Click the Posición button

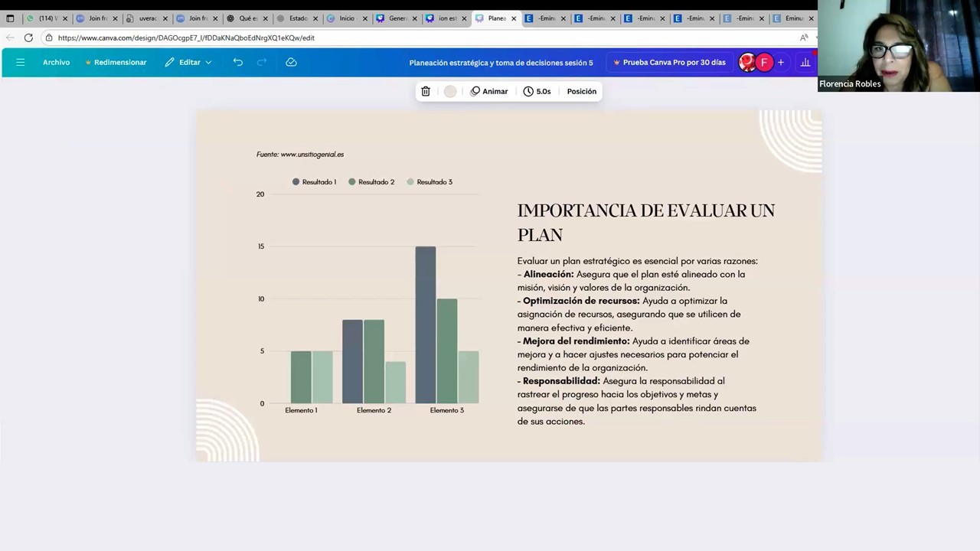click(581, 91)
